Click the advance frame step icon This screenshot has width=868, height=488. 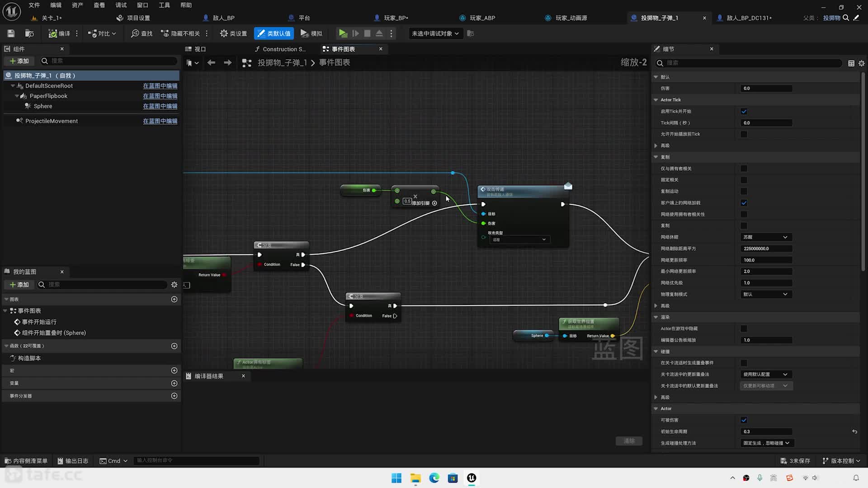tap(356, 33)
